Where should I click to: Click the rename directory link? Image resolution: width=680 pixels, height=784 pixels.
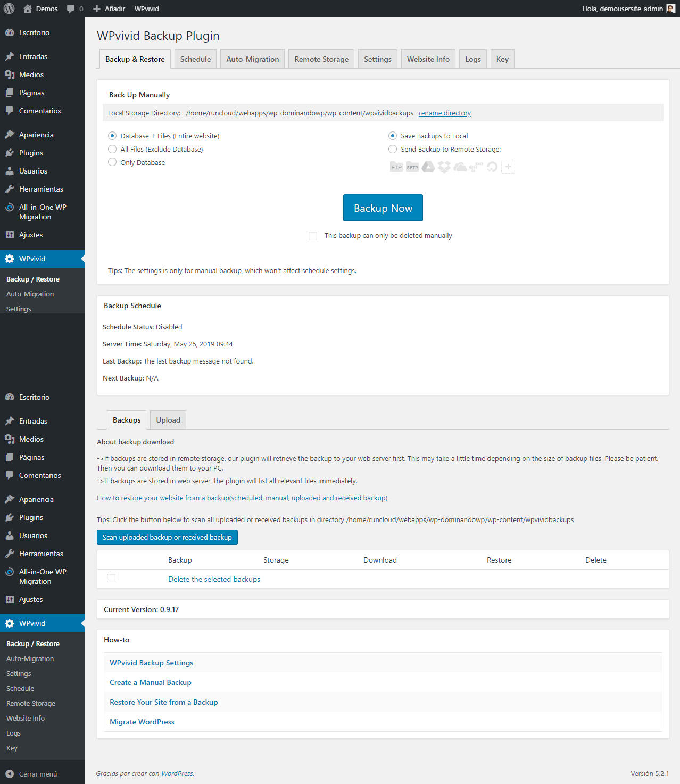pyautogui.click(x=445, y=113)
